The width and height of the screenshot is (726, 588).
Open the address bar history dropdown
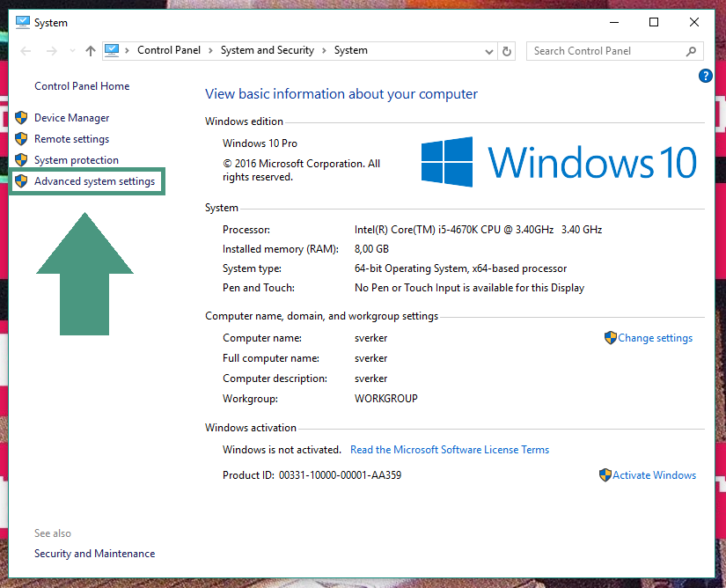(x=489, y=51)
